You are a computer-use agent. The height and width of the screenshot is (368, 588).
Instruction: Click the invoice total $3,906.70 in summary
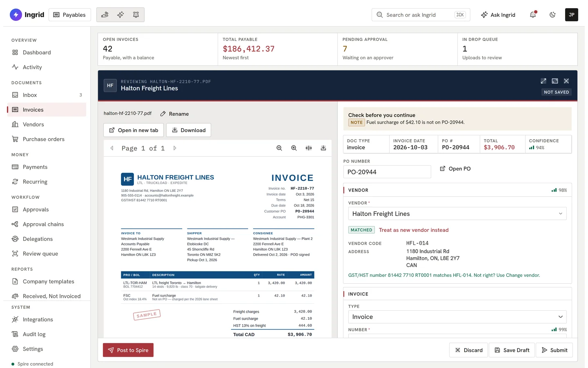pyautogui.click(x=499, y=147)
